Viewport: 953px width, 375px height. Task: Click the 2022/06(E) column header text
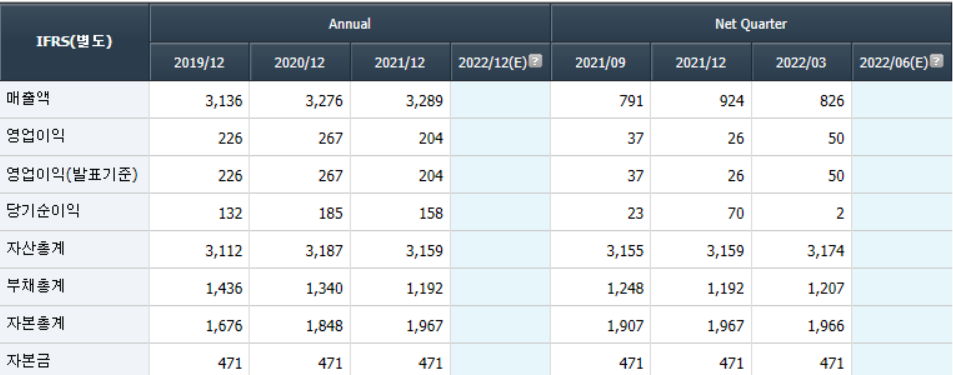pos(894,63)
